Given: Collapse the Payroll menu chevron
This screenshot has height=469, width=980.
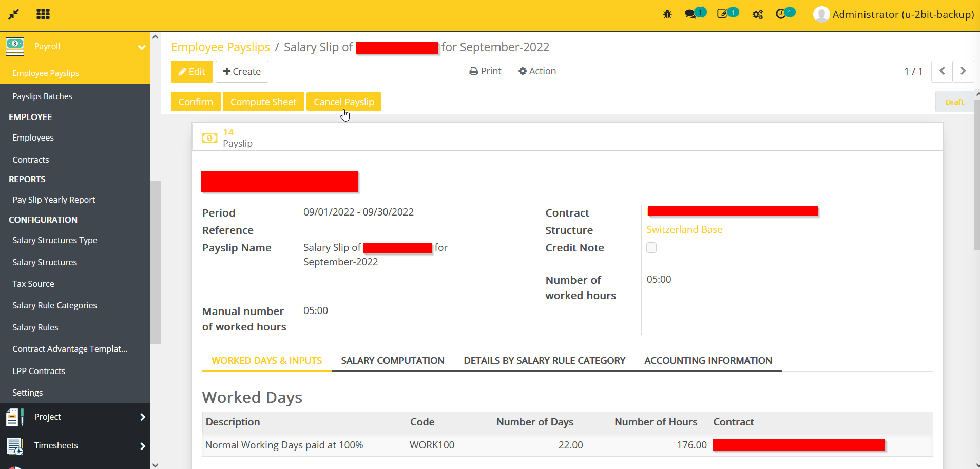Looking at the screenshot, I should [x=142, y=47].
